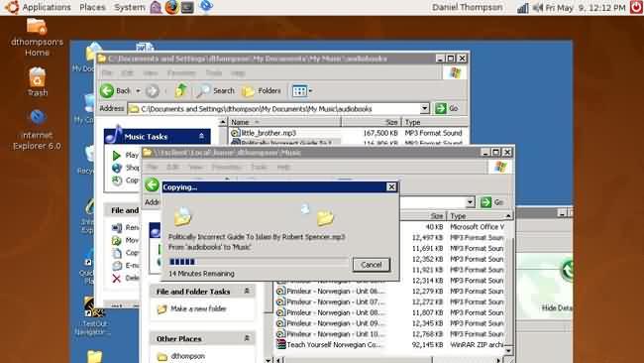Click the copying progress bar
The height and width of the screenshot is (363, 644).
coord(258,262)
